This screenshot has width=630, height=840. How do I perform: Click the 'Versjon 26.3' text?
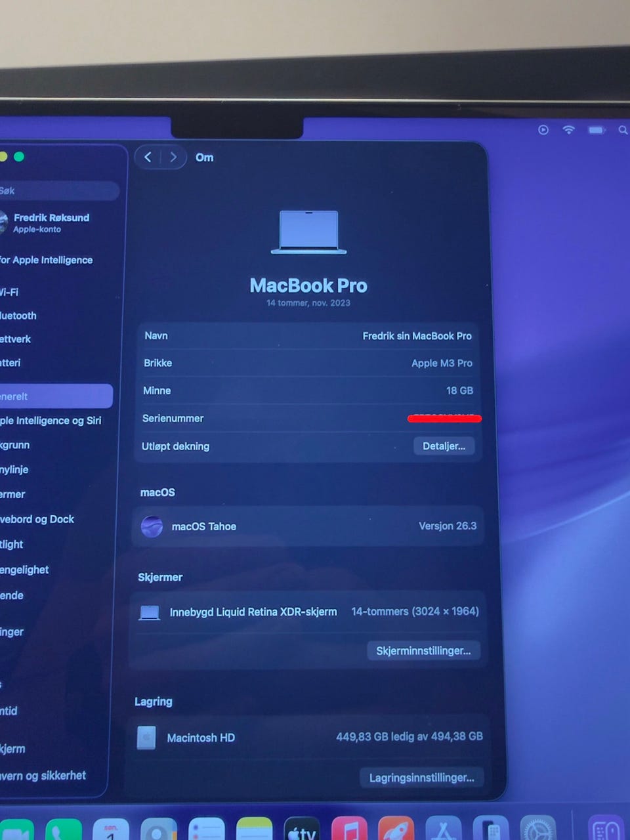(448, 526)
